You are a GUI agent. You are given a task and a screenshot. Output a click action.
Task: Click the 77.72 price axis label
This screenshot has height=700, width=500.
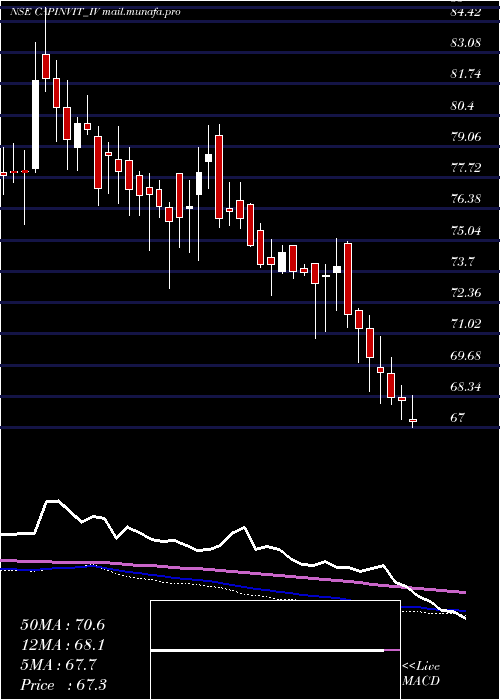[x=466, y=168]
